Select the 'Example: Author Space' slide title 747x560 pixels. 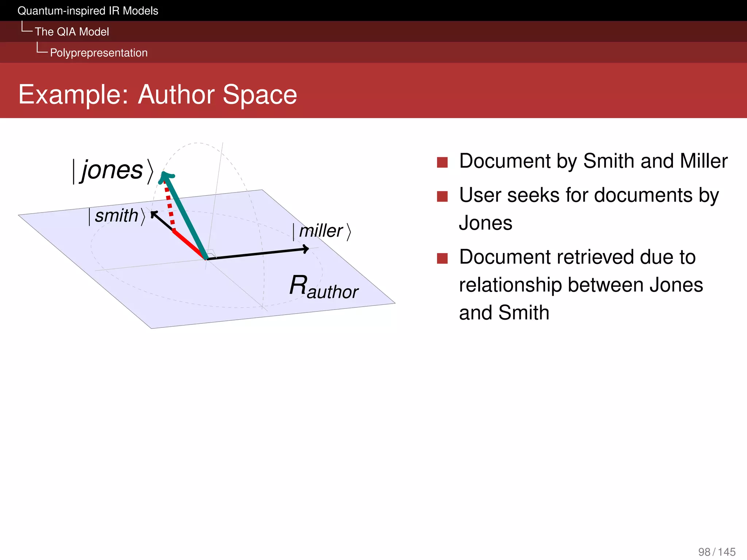point(158,94)
